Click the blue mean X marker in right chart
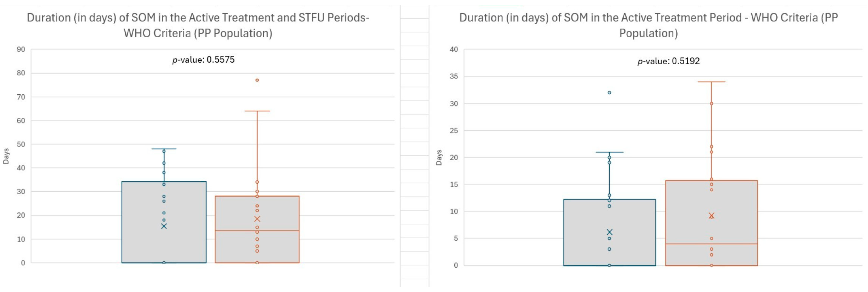868x292 pixels. [609, 232]
